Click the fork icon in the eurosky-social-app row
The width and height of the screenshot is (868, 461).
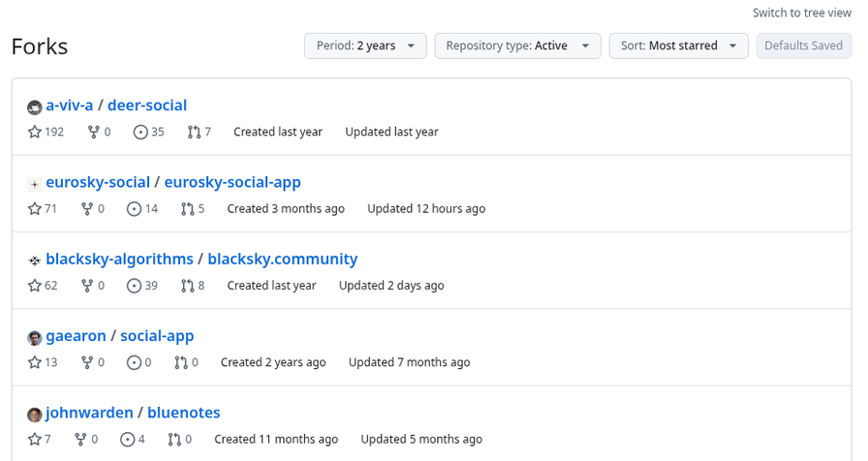click(x=87, y=208)
